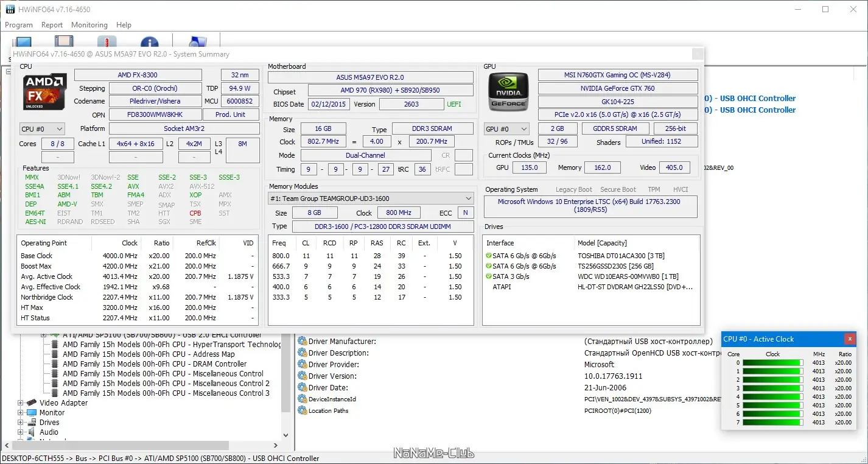Open the GPU #0 selector dropdown
The image size is (868, 464).
point(506,129)
